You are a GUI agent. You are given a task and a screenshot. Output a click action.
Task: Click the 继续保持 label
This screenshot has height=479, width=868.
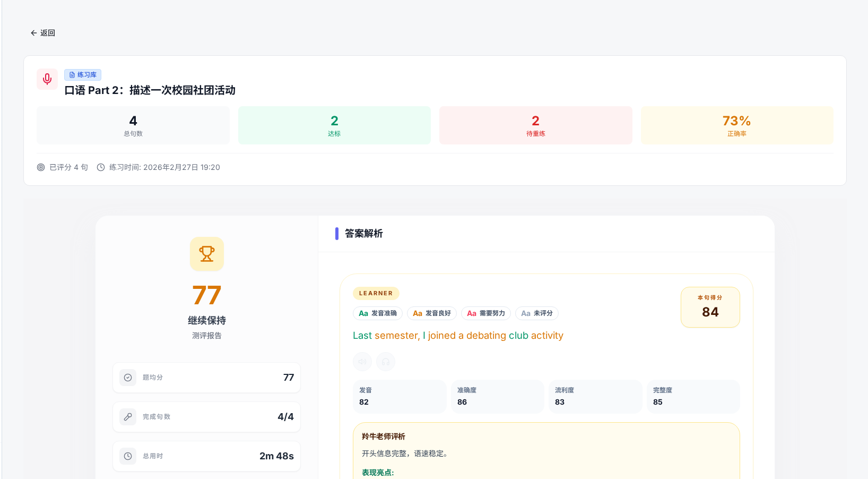pos(207,321)
